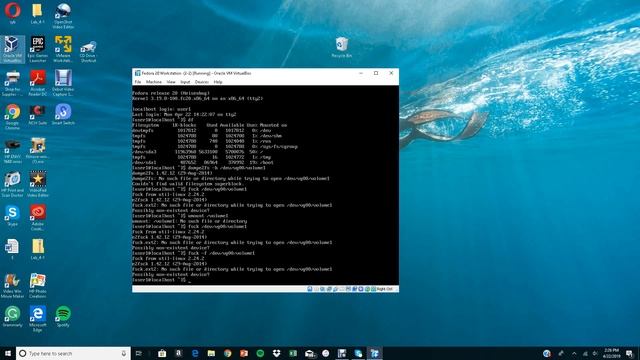Open the Input menu in VirtualBox
Viewport: 640px width, 360px height.
click(x=185, y=82)
